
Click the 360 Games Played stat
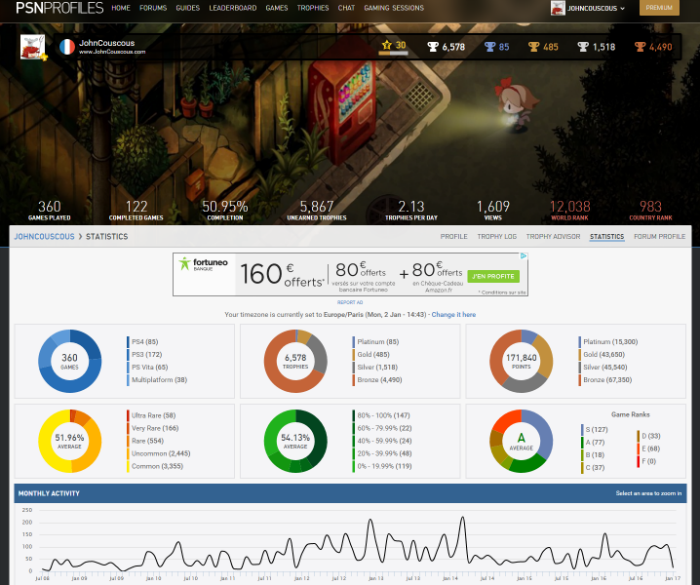click(49, 210)
